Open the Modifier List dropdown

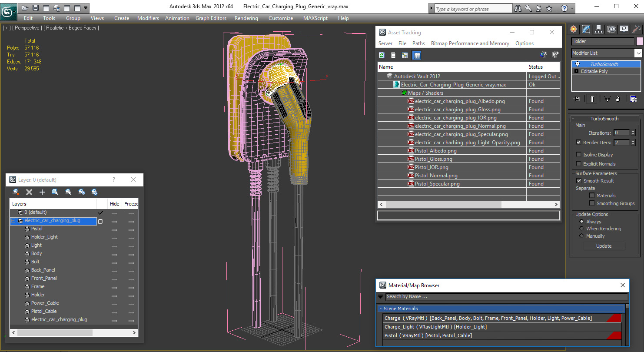pos(638,53)
